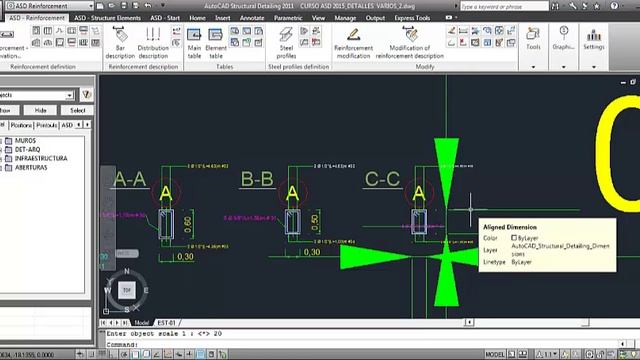Click the Hide button in object inspector

40,110
